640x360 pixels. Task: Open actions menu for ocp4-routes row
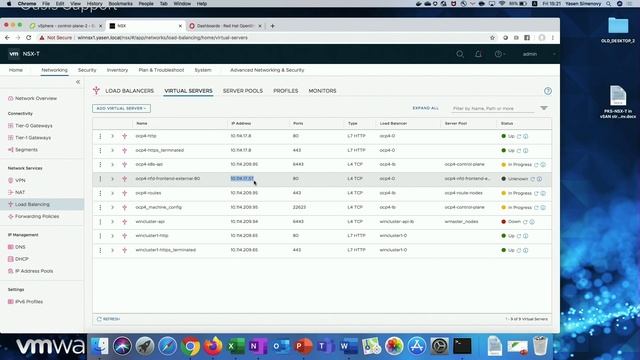(x=100, y=193)
